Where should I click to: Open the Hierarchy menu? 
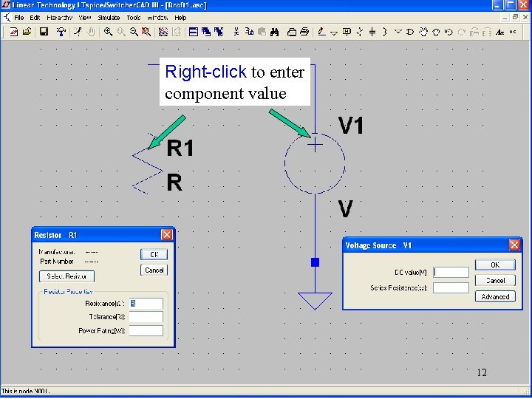[59, 18]
